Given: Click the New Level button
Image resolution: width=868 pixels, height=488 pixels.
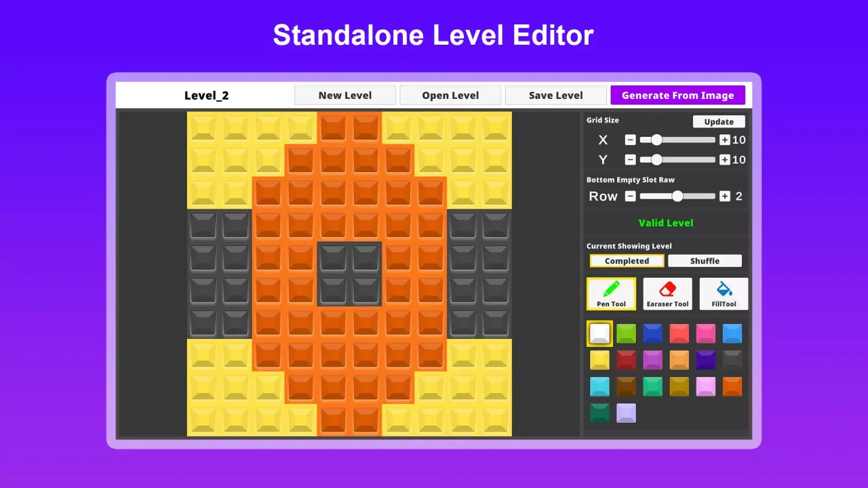Looking at the screenshot, I should tap(344, 95).
